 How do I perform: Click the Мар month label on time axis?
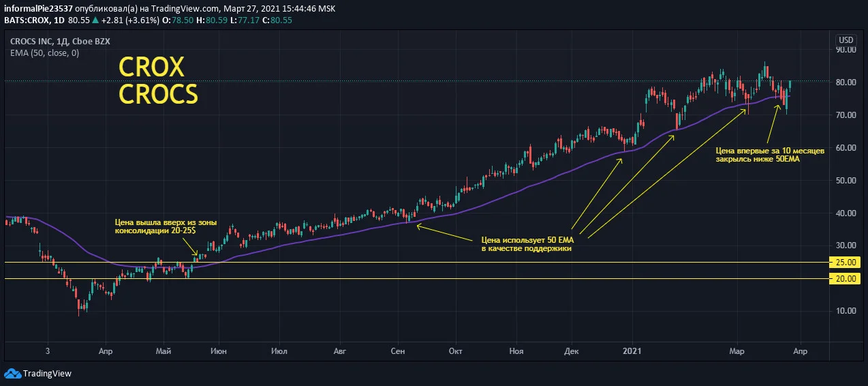click(737, 351)
